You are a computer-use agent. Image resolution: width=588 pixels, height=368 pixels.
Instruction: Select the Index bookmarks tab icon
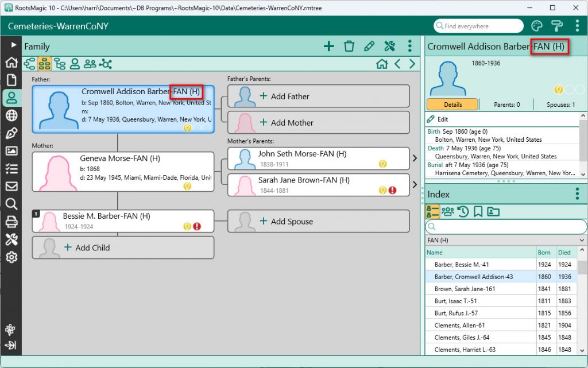click(x=478, y=212)
